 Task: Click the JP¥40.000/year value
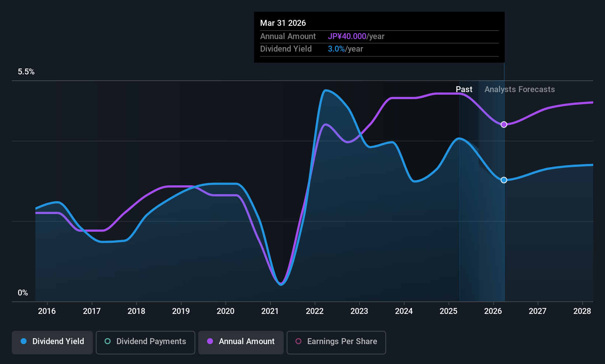(x=356, y=36)
